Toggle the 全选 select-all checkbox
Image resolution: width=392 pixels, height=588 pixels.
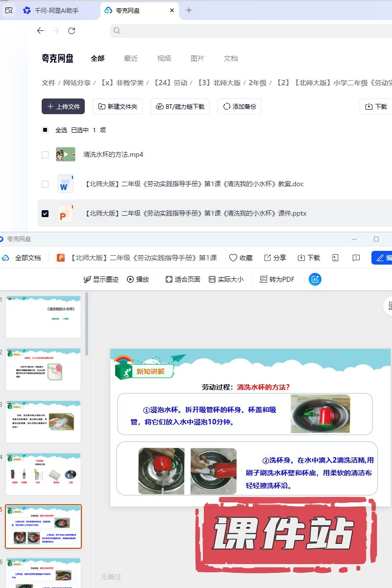(x=45, y=130)
